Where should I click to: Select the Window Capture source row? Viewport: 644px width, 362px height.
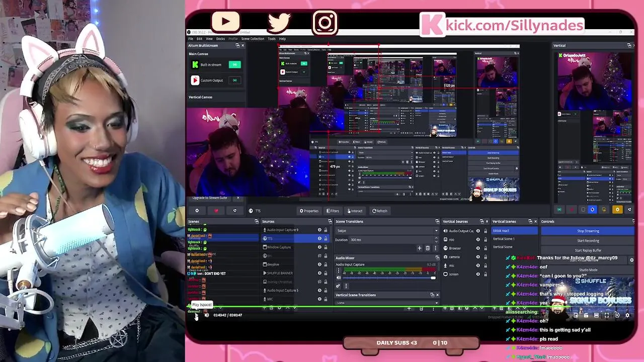point(296,247)
